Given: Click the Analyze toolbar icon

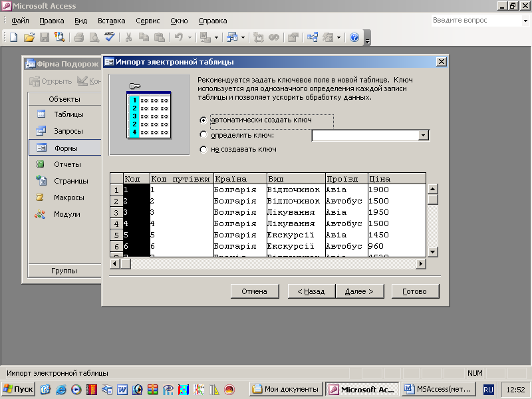Looking at the screenshot, I should [232, 37].
